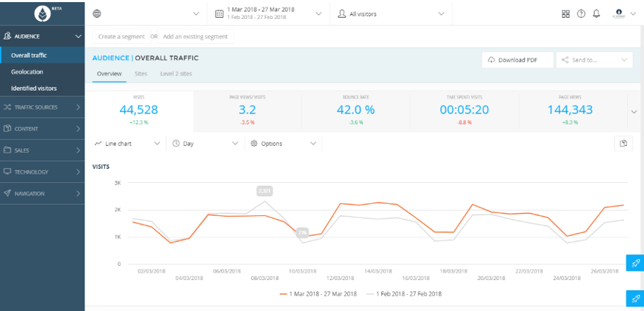Screen dimensions: 644x311
Task: Click the Download PDF button
Action: point(516,61)
